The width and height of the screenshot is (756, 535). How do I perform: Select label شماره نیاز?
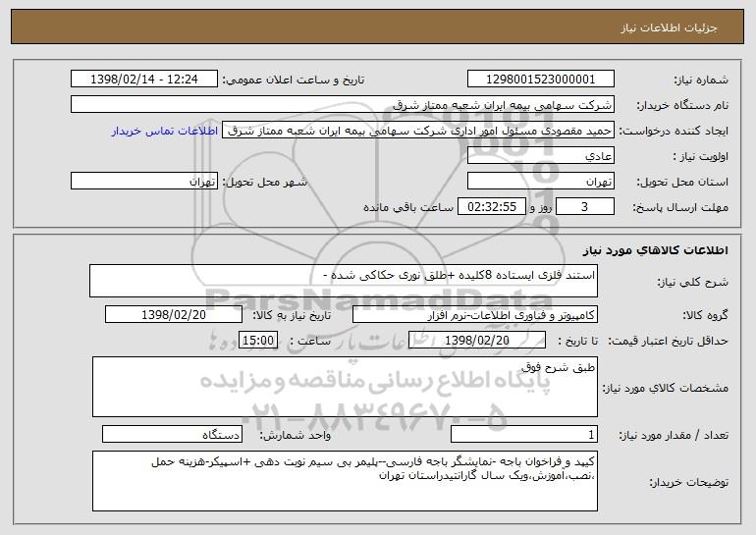click(x=701, y=80)
